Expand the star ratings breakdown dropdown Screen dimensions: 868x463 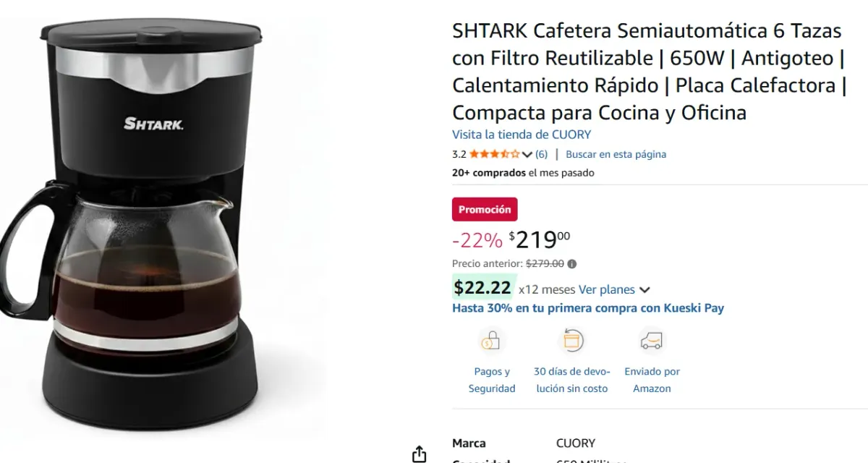526,153
